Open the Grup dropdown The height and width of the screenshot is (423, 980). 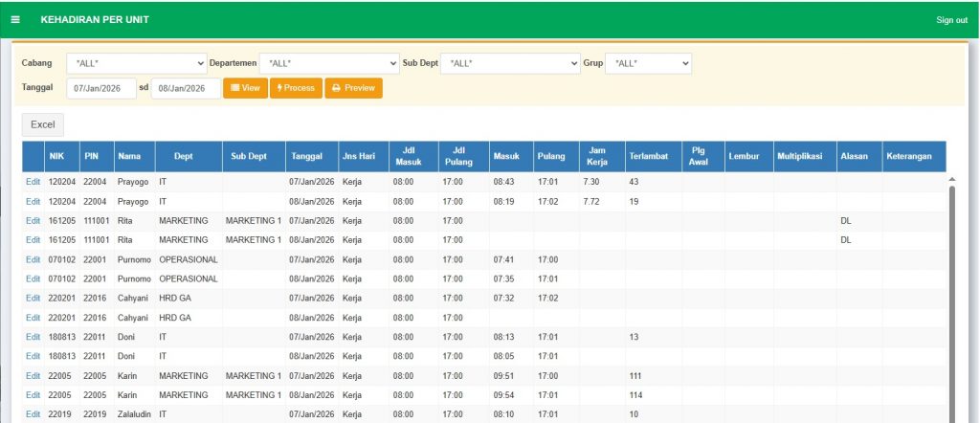(648, 63)
